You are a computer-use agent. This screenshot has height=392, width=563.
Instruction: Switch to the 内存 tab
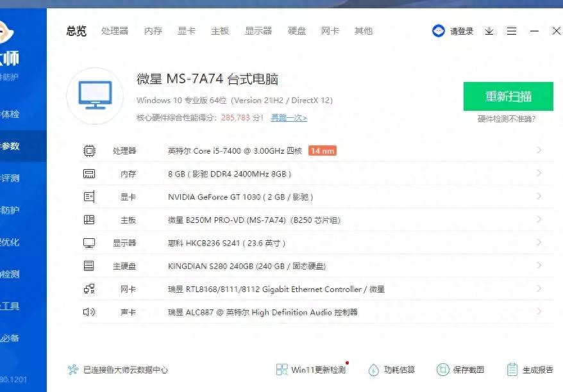(x=153, y=31)
